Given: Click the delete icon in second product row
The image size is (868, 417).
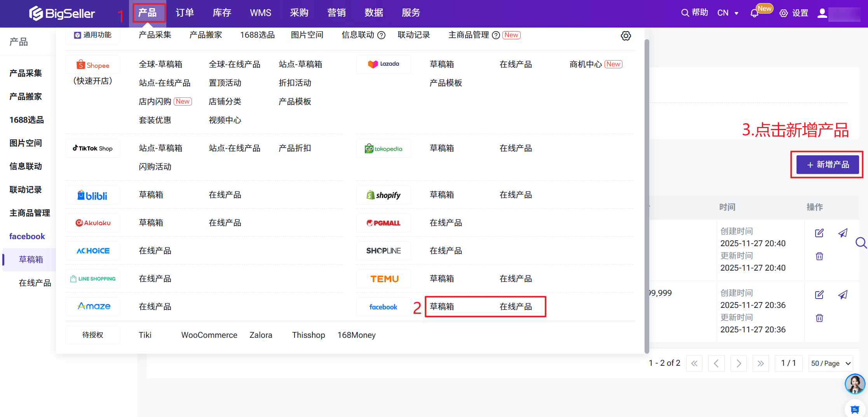Looking at the screenshot, I should pyautogui.click(x=819, y=318).
